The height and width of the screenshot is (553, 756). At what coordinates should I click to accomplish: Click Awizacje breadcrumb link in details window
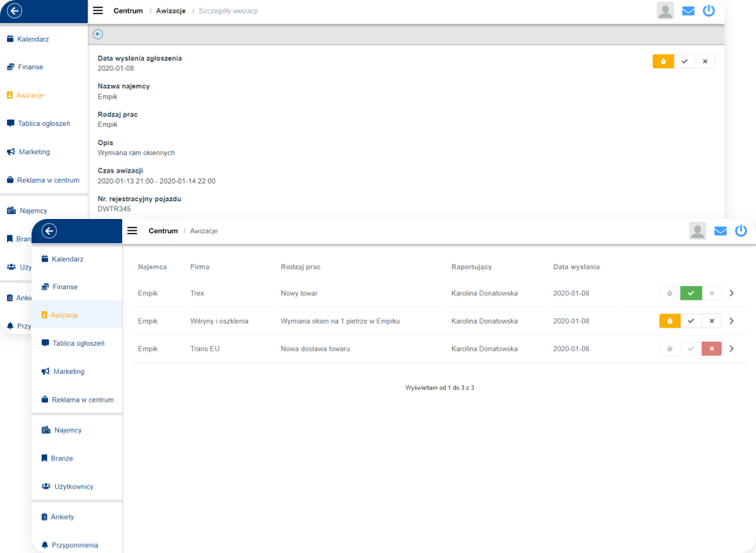click(171, 11)
